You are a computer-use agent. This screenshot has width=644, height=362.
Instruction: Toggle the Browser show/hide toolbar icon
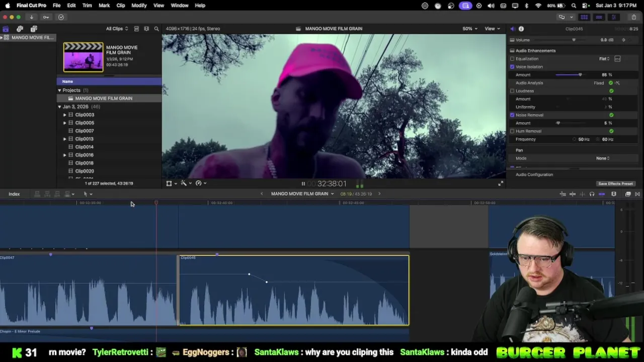pyautogui.click(x=584, y=17)
